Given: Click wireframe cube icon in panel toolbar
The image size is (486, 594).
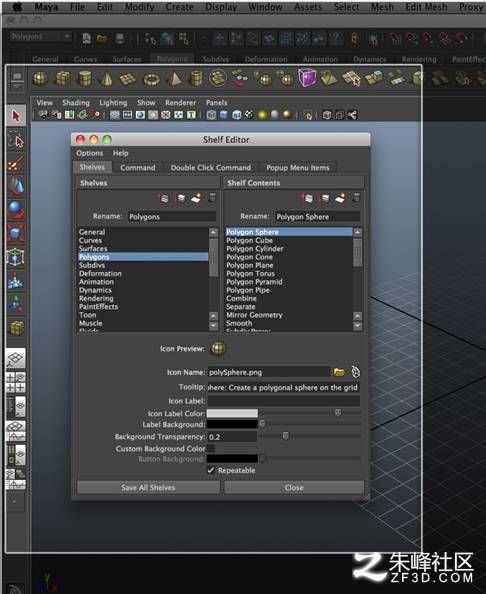Looking at the screenshot, I should point(211,115).
